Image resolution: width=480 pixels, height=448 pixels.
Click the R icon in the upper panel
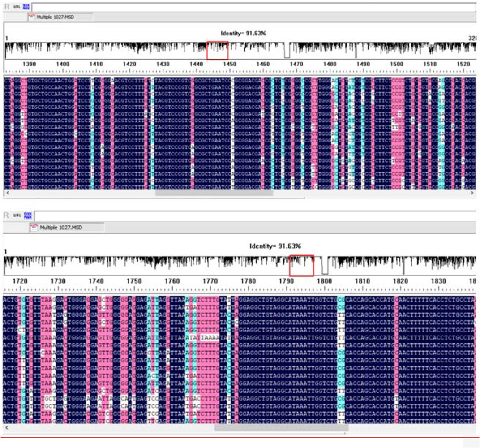click(7, 6)
